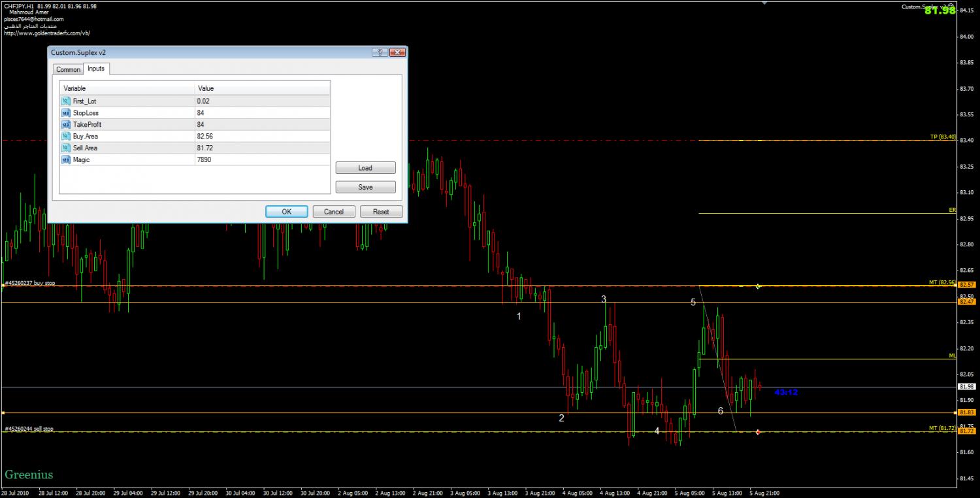
Task: Select the Inputs tab
Action: click(x=96, y=69)
